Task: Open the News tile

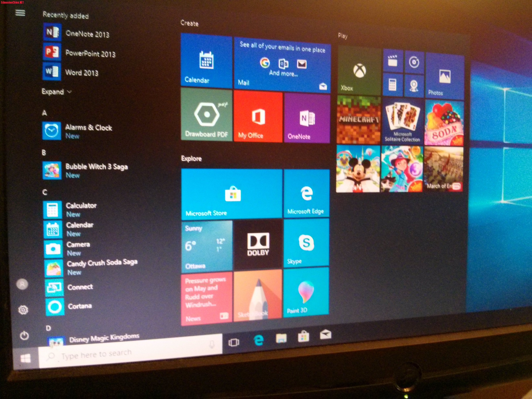Action: (207, 299)
